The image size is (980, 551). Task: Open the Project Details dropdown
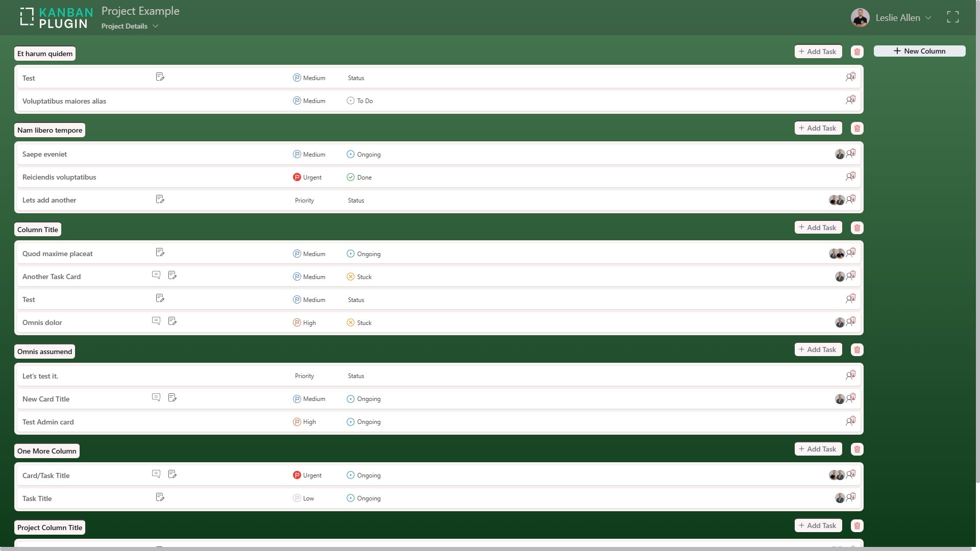(x=130, y=26)
